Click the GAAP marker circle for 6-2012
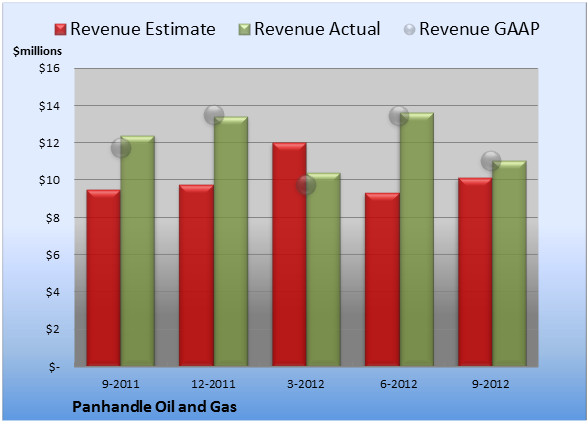588x422 pixels. [x=399, y=116]
